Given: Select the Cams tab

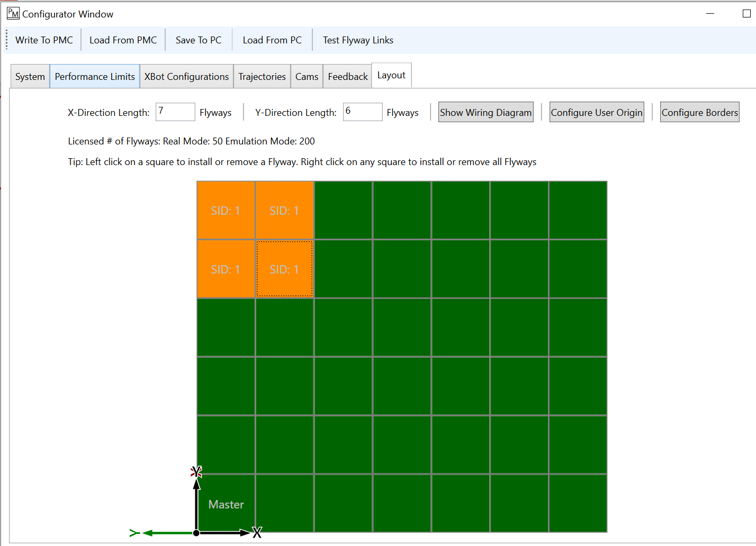Looking at the screenshot, I should tap(307, 77).
